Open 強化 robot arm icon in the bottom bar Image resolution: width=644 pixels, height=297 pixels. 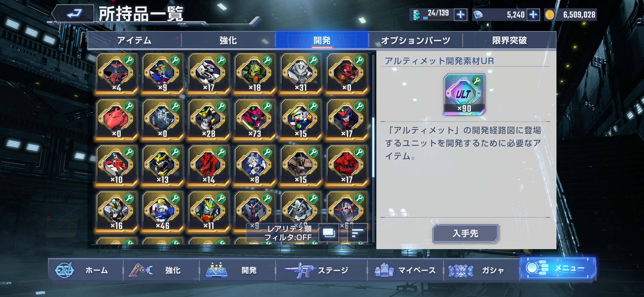point(141,270)
